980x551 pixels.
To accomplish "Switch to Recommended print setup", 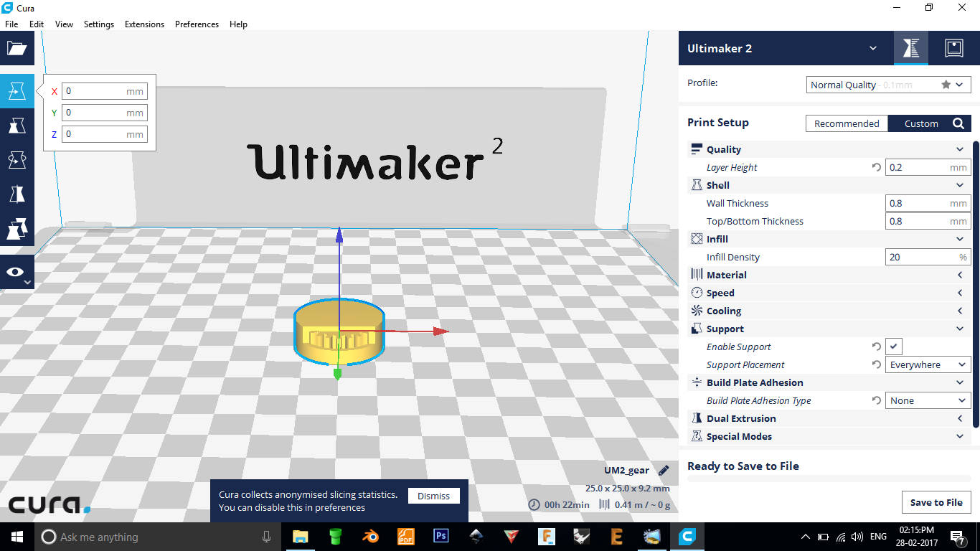I will point(847,123).
